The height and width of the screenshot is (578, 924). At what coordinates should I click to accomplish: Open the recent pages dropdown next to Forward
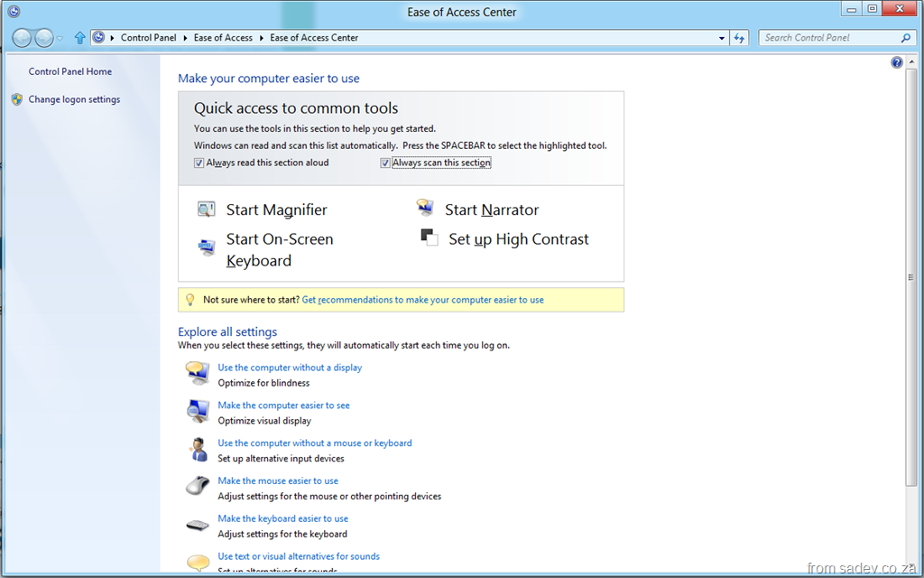[59, 38]
